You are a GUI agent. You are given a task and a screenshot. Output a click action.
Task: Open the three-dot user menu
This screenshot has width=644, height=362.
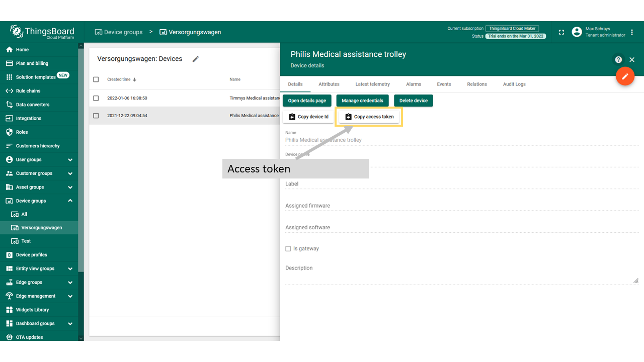[x=632, y=32]
